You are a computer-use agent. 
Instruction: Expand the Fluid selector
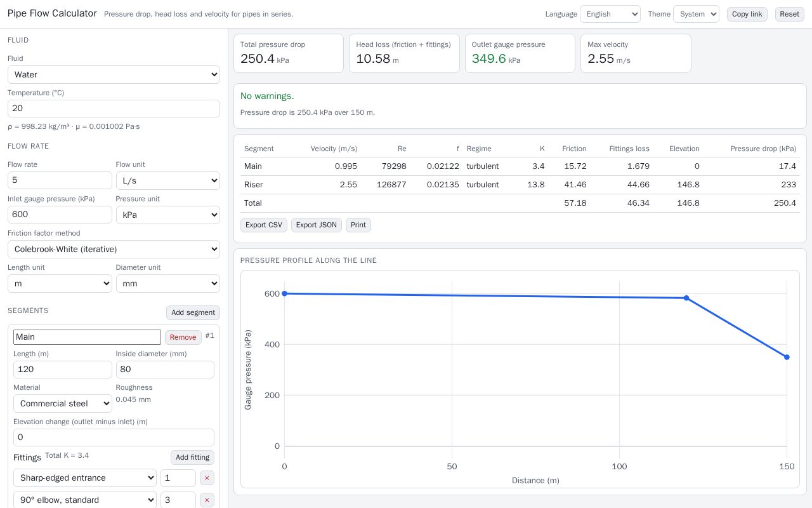(114, 74)
